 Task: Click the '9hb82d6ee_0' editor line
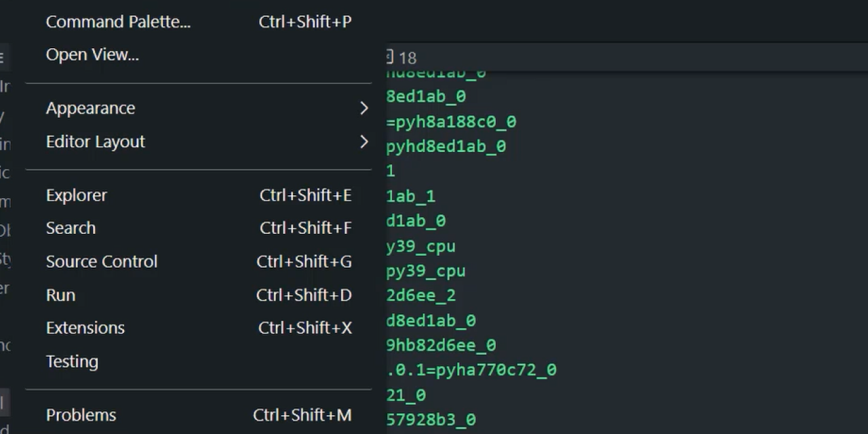point(441,346)
